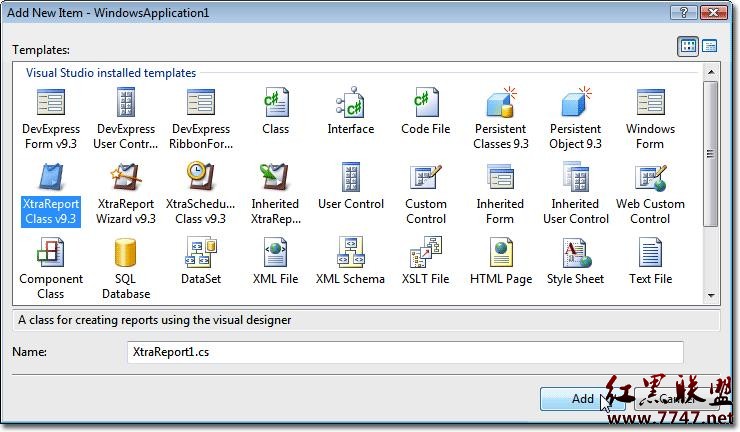Select the Style Sheet template

point(575,262)
